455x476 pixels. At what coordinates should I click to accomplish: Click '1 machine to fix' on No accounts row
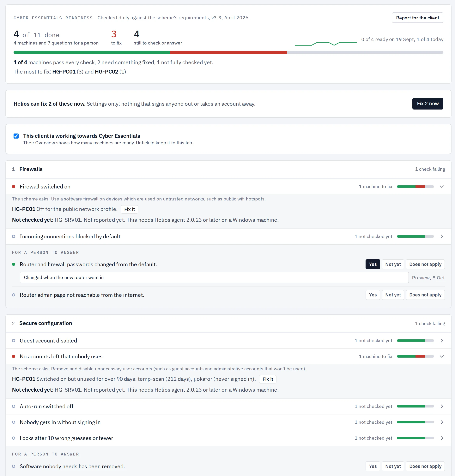(x=375, y=356)
